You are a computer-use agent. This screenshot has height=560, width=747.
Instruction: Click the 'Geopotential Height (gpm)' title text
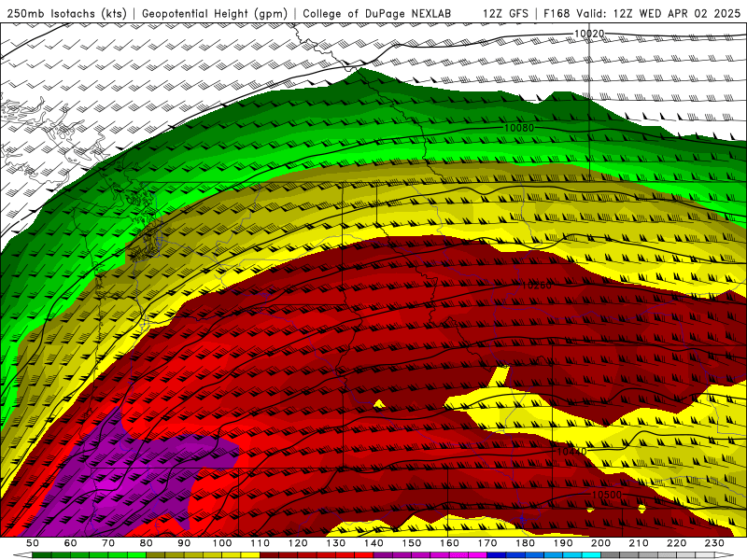coord(215,14)
